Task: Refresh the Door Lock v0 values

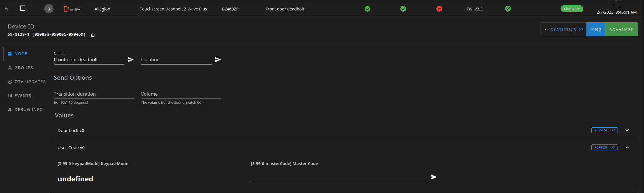Action: [604, 130]
